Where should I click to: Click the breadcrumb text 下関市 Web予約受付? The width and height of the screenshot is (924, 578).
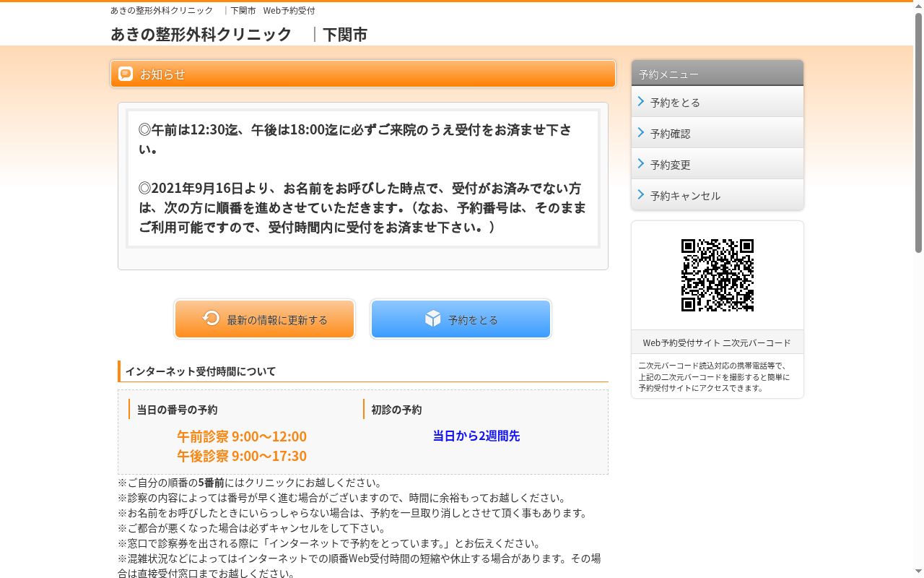click(273, 11)
